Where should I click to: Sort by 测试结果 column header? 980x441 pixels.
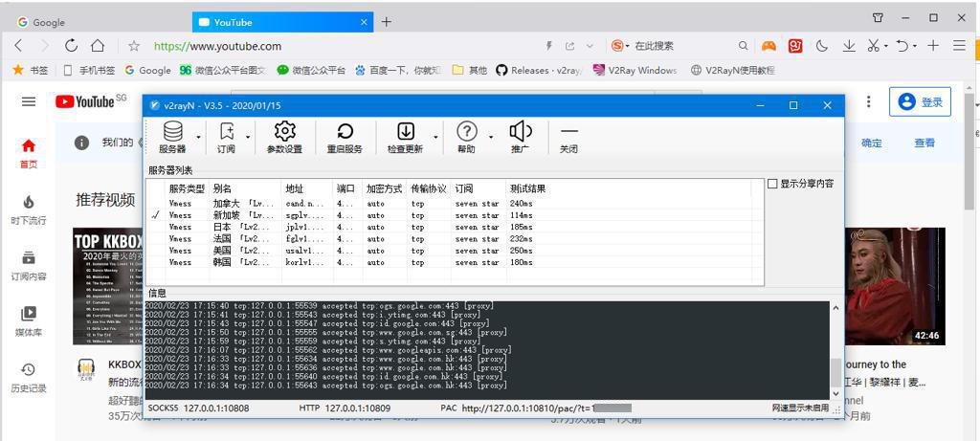pos(528,188)
